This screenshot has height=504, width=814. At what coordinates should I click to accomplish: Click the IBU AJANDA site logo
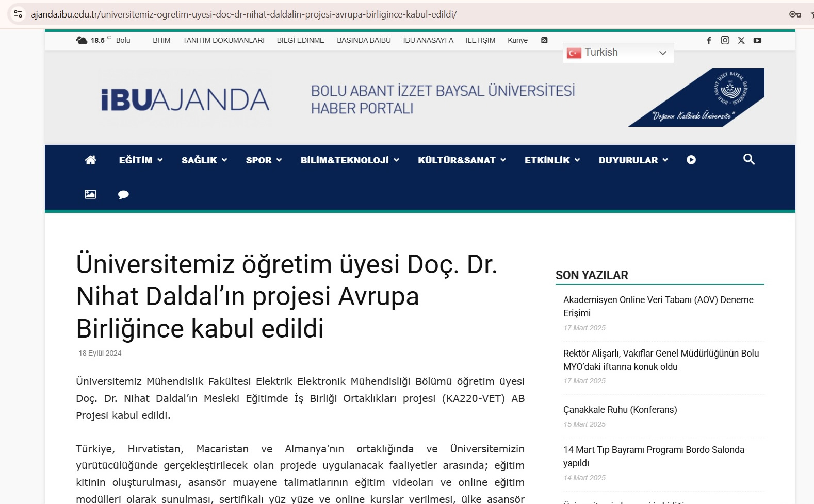185,99
